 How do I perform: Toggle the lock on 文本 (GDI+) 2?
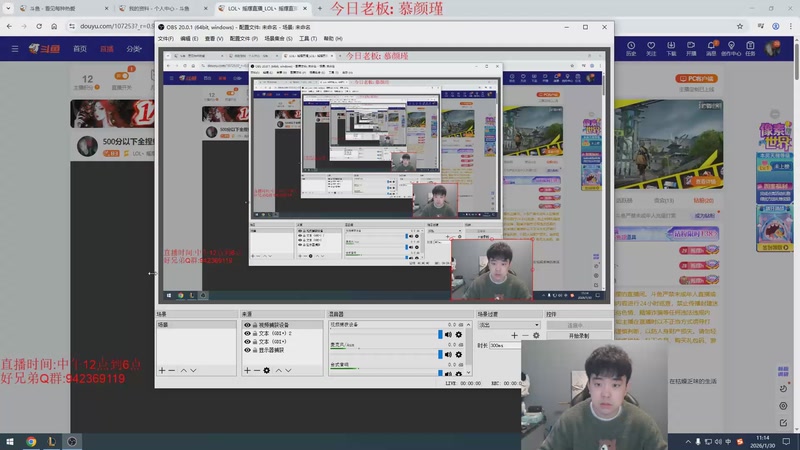[255, 334]
